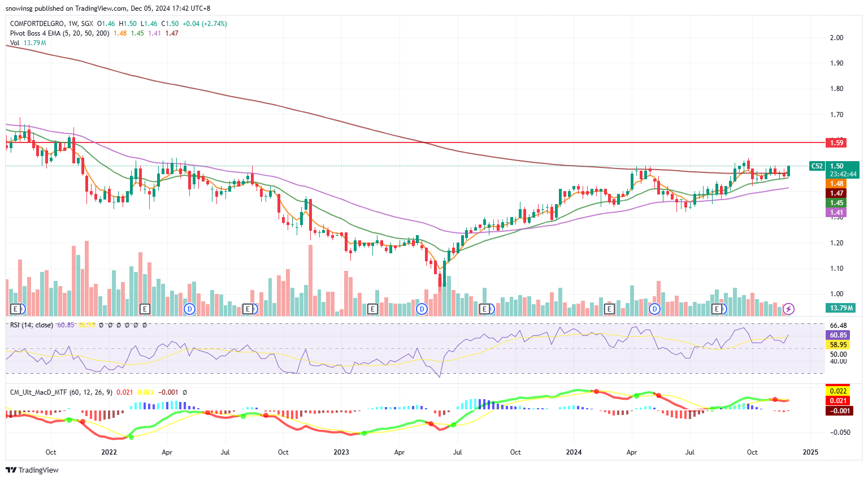
Task: Click the Pivot Boss 4 EMA indicator legend
Action: tap(60, 33)
